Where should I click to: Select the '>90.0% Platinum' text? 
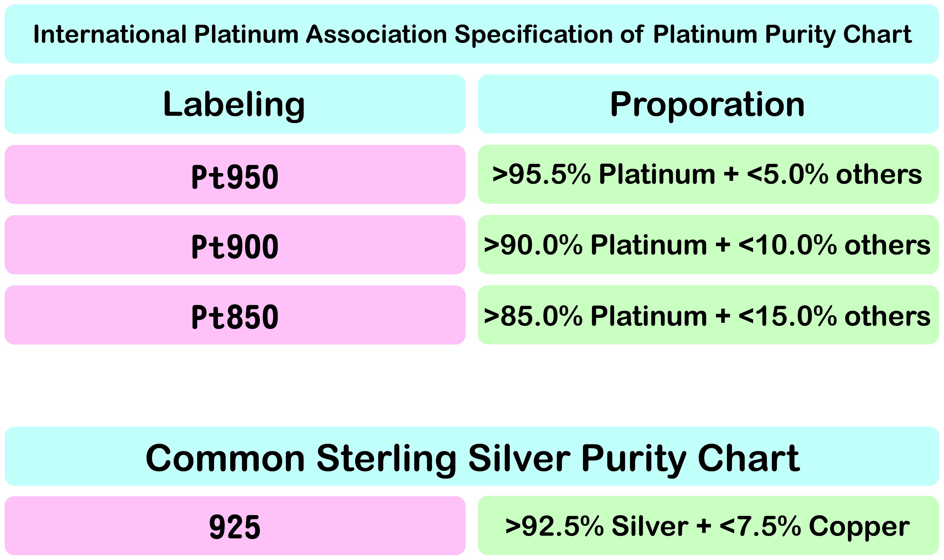coord(595,245)
